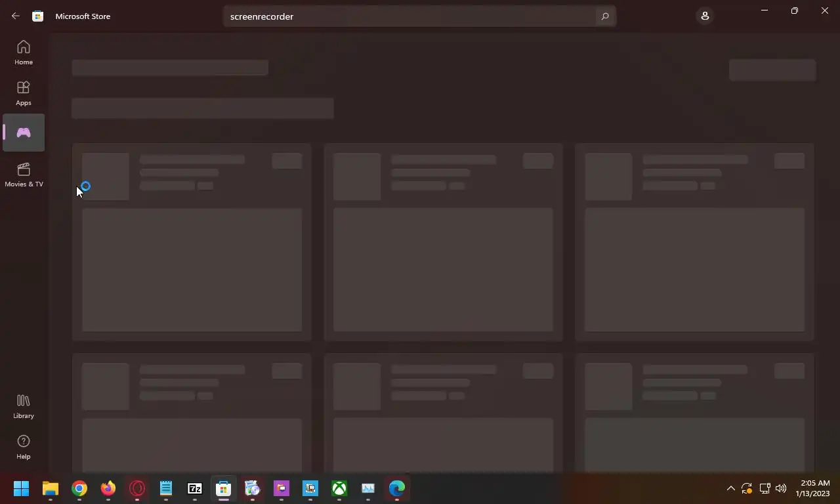Open Google Chrome from taskbar
The image size is (840, 504).
tap(79, 488)
